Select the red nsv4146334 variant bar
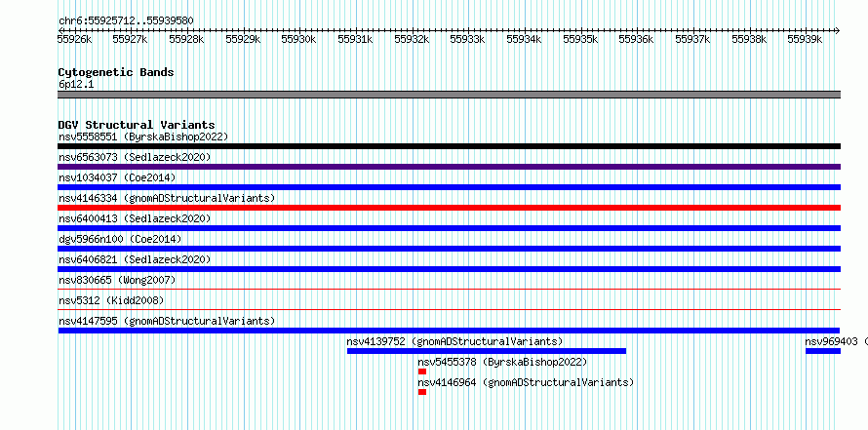The width and height of the screenshot is (868, 430). tap(449, 208)
